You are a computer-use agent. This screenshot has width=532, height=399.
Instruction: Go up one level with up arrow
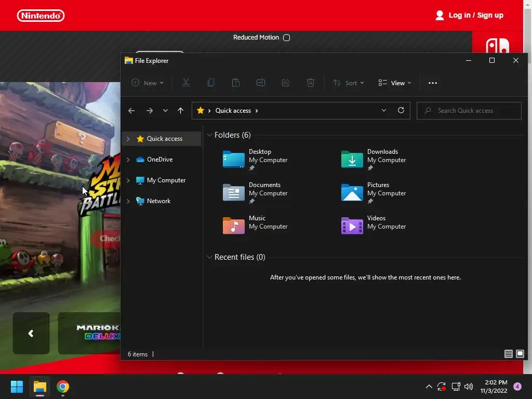(x=180, y=111)
